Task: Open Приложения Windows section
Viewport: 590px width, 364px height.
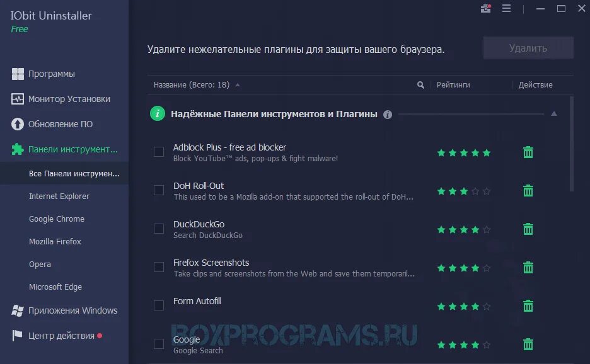Action: [73, 310]
